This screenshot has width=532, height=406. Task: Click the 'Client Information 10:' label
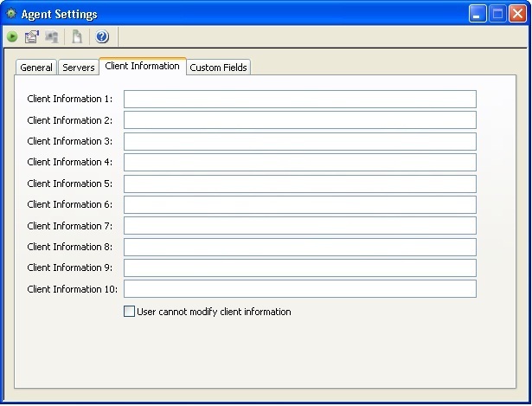73,289
